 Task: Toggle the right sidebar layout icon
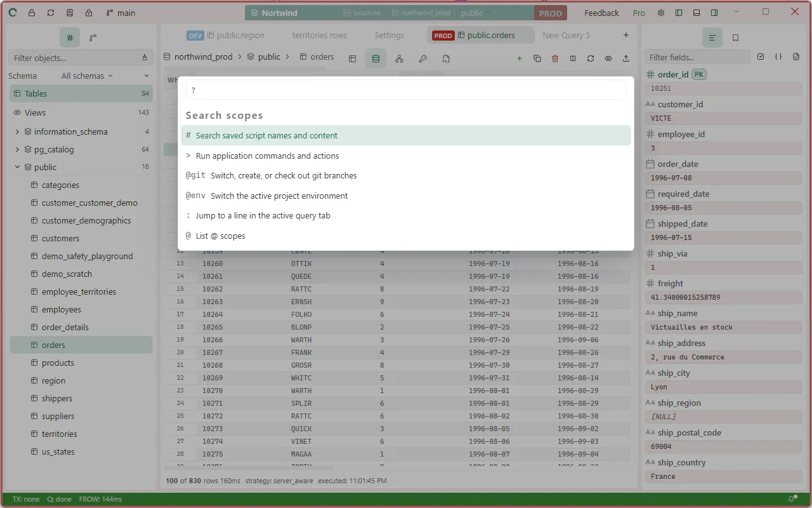click(x=714, y=13)
